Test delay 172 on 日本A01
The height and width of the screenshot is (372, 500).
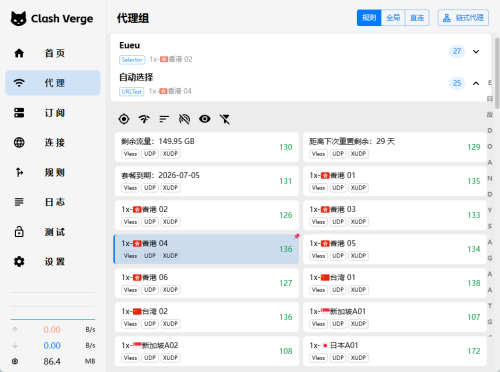474,351
